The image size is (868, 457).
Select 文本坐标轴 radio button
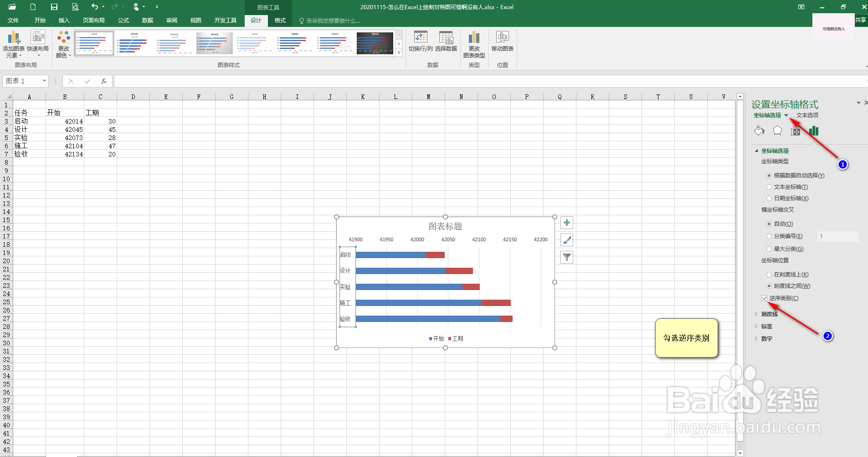769,187
